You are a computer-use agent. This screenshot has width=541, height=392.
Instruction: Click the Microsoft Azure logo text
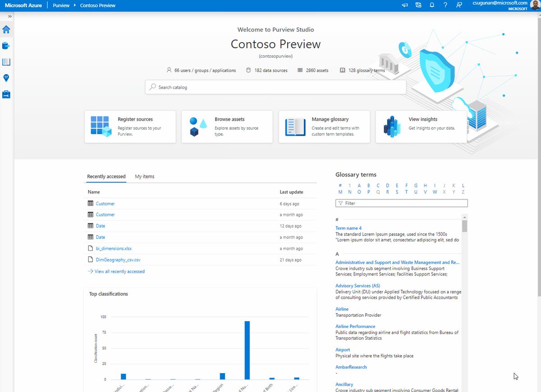tap(23, 5)
